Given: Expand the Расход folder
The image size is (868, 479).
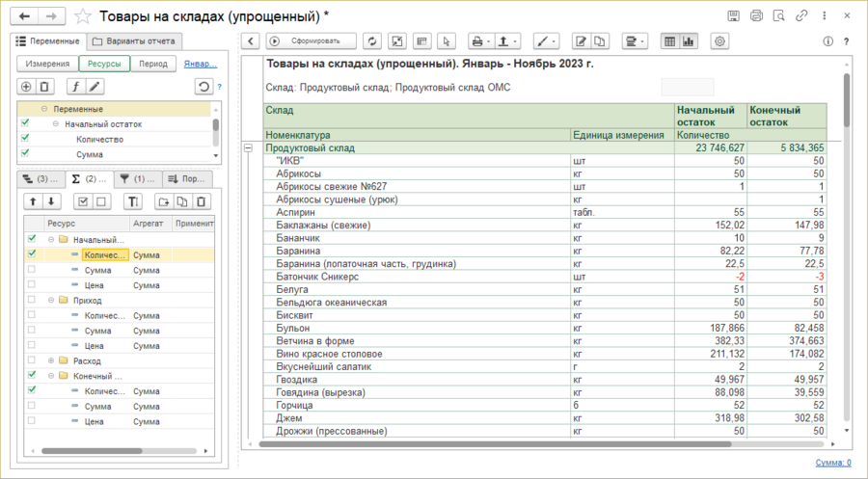Looking at the screenshot, I should 51,360.
